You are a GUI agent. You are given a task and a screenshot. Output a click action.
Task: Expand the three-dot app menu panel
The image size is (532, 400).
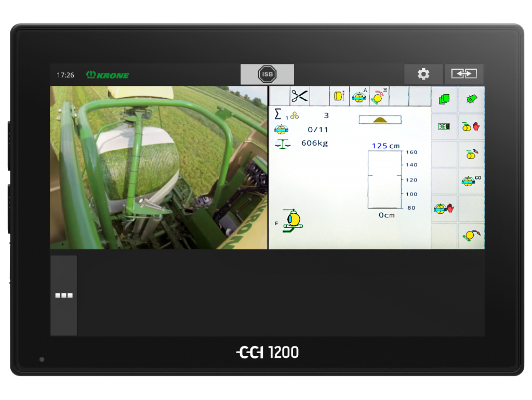click(x=64, y=295)
